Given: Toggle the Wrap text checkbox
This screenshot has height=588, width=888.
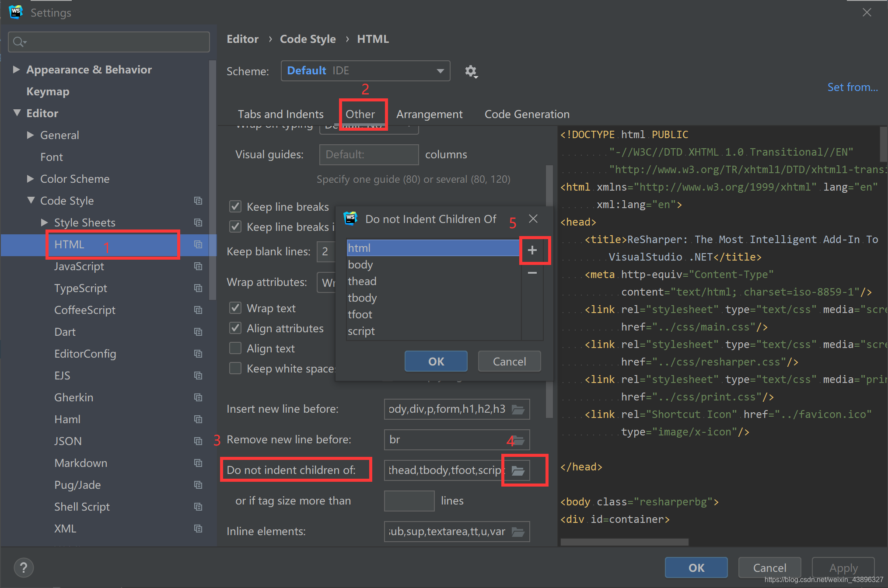Looking at the screenshot, I should 235,308.
